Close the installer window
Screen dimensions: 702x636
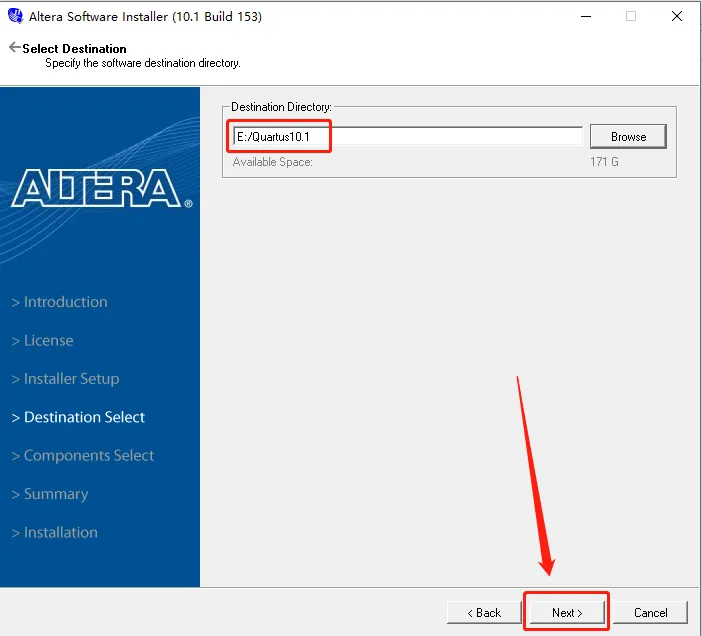tap(677, 16)
